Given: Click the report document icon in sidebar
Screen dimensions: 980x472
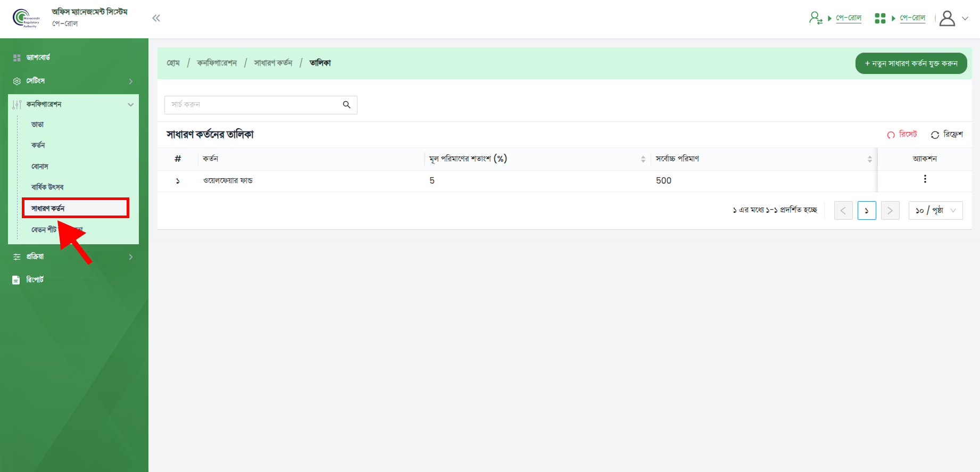Looking at the screenshot, I should coord(16,280).
